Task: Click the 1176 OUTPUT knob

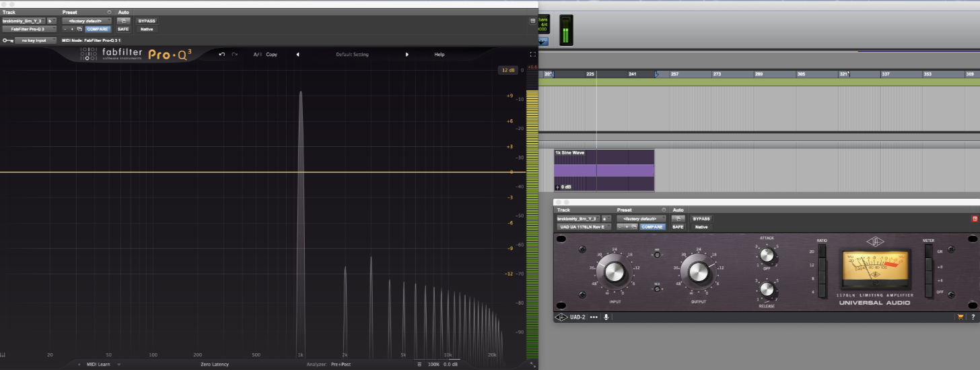Action: pos(699,272)
